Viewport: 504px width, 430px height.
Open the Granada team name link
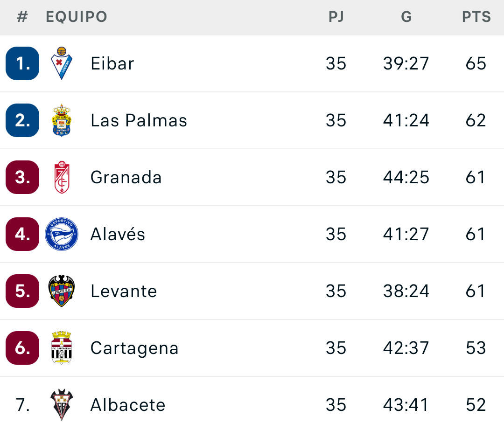click(x=126, y=178)
